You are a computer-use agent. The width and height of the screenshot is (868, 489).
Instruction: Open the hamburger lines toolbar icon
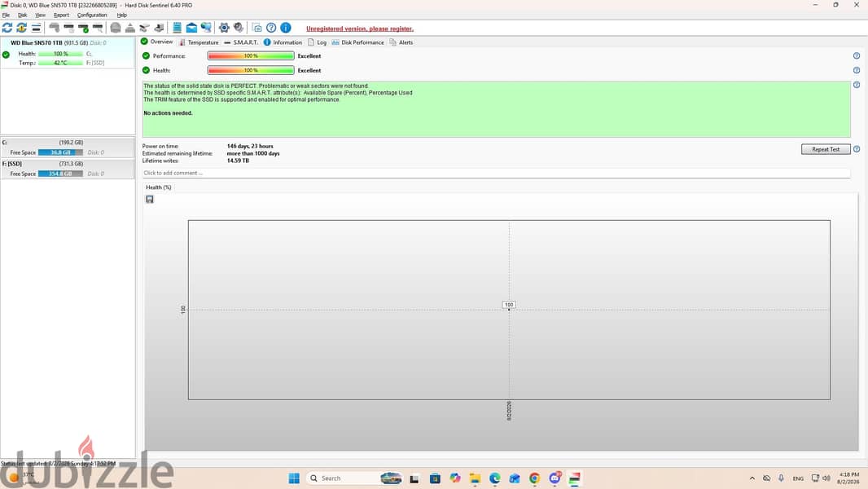(x=36, y=28)
